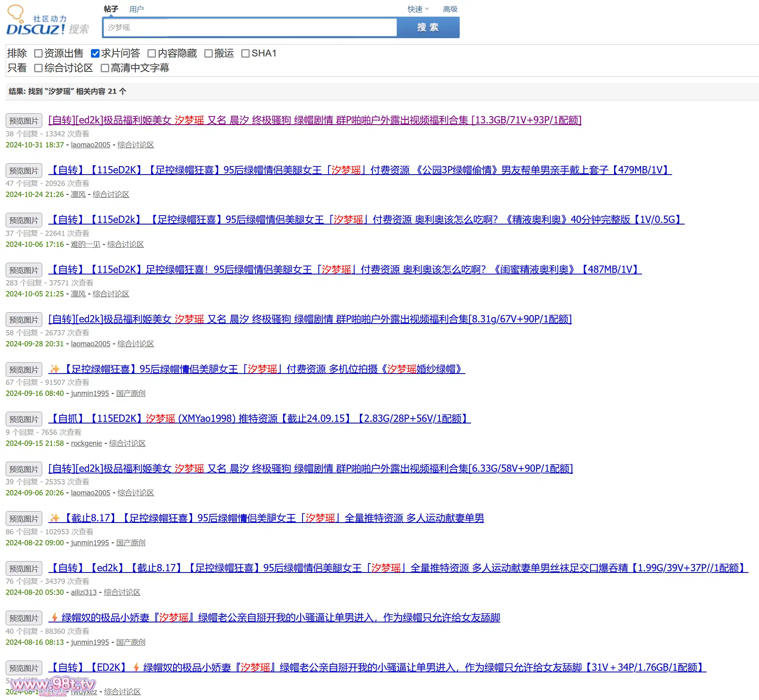Viewport: 759px width, 700px height.
Task: Check the 高清中文字幕 only-view checkbox
Action: [105, 68]
